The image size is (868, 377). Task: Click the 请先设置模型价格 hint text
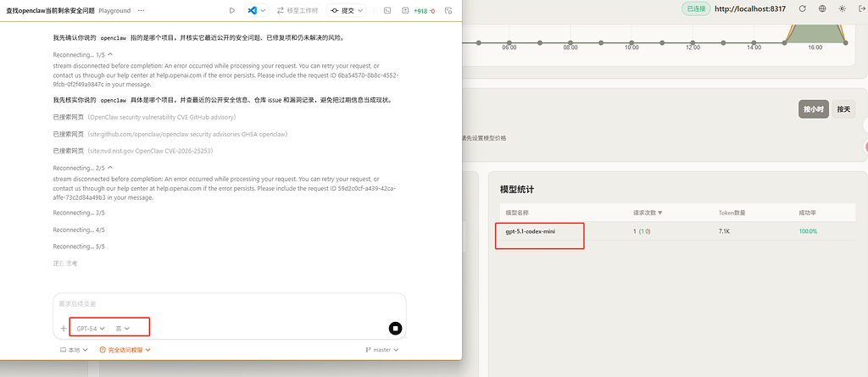pos(484,138)
